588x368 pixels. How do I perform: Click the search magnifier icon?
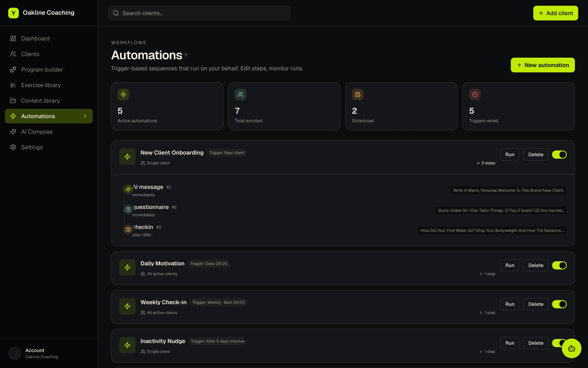pos(116,13)
